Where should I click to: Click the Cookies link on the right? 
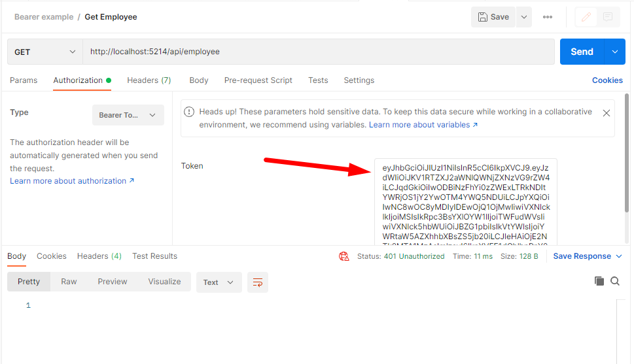pyautogui.click(x=607, y=80)
